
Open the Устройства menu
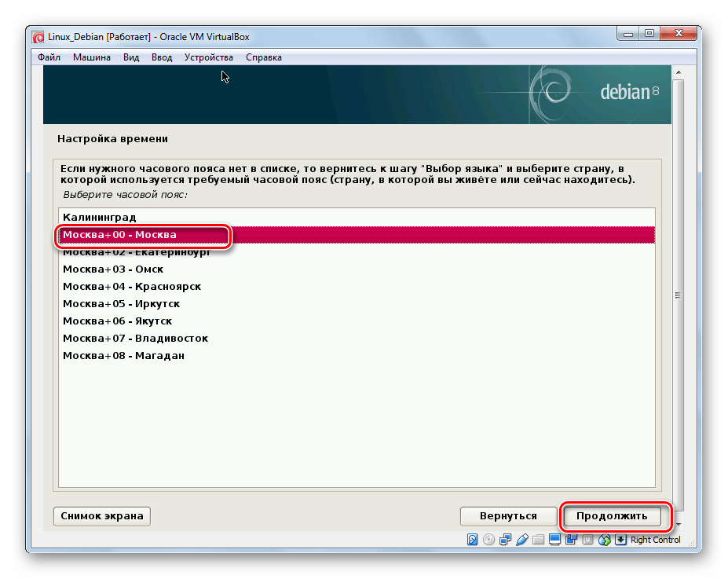click(208, 57)
